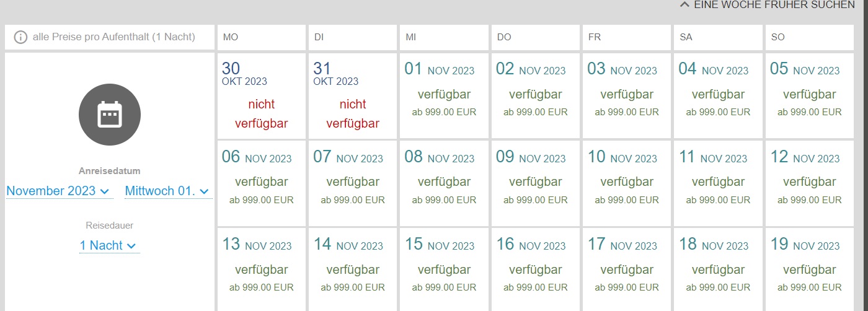Image resolution: width=868 pixels, height=311 pixels.
Task: Click unavailable 30 Okt 2023 cell
Action: pos(260,95)
